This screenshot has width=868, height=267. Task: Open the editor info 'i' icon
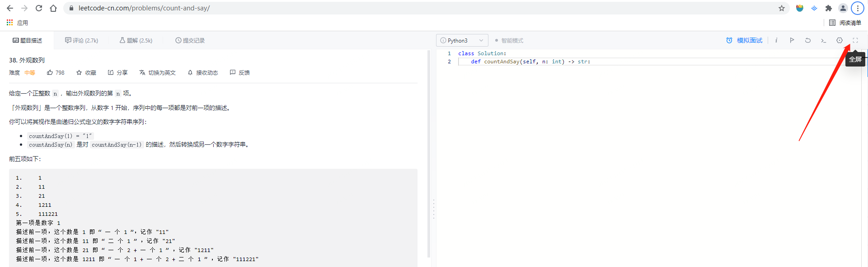pos(776,40)
